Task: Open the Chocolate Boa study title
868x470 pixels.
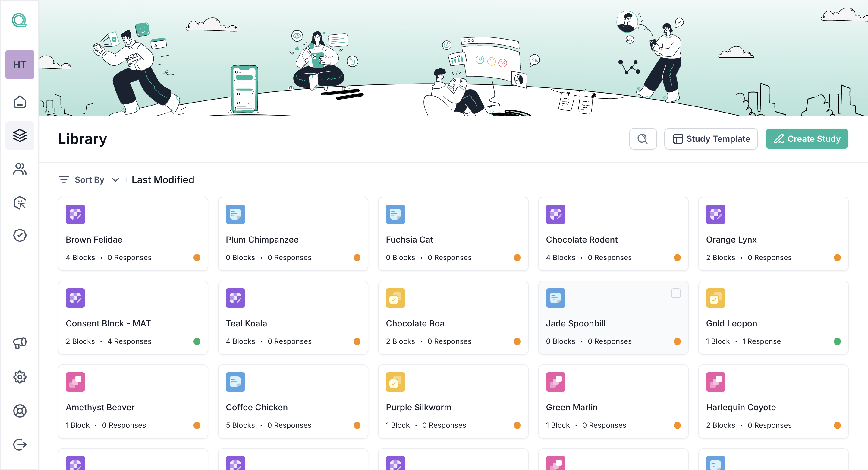Action: [415, 323]
